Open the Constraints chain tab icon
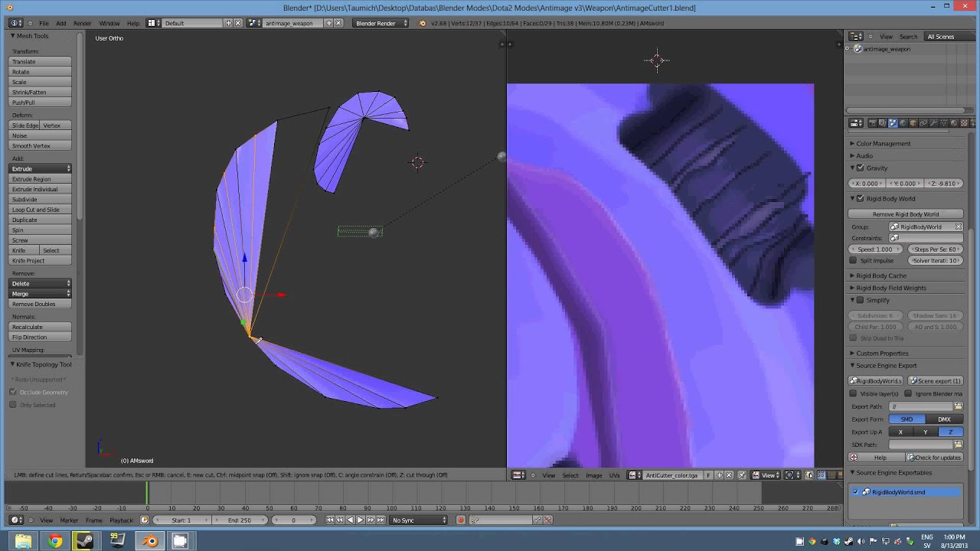The image size is (980, 551). point(923,122)
